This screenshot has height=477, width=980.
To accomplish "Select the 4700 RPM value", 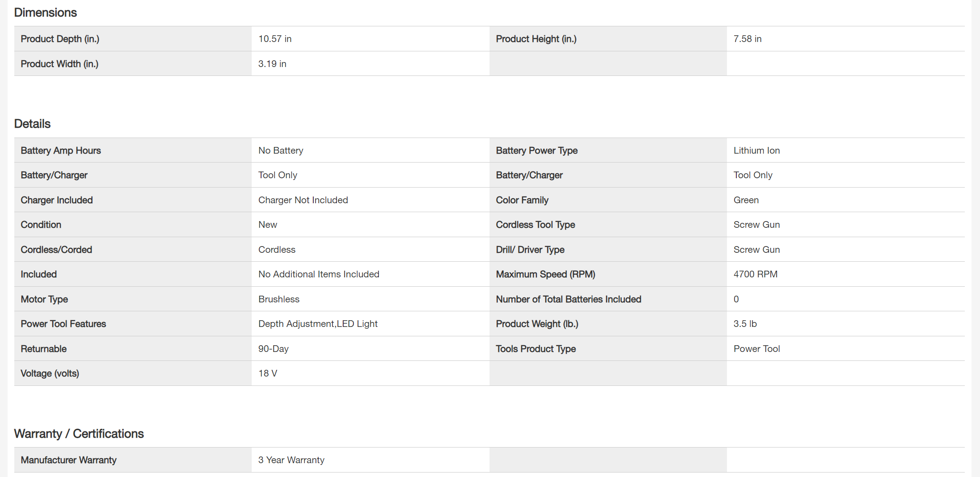I will click(755, 274).
